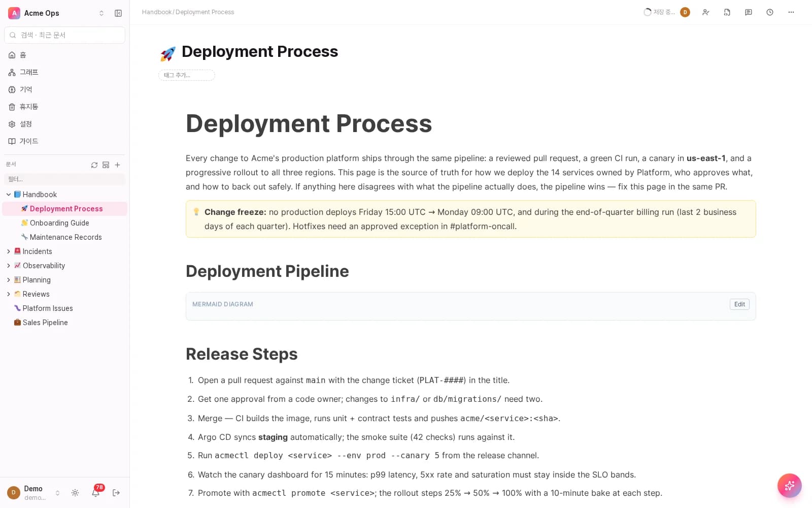This screenshot has height=508, width=812.
Task: Open the Maintenance Records document
Action: (x=65, y=237)
